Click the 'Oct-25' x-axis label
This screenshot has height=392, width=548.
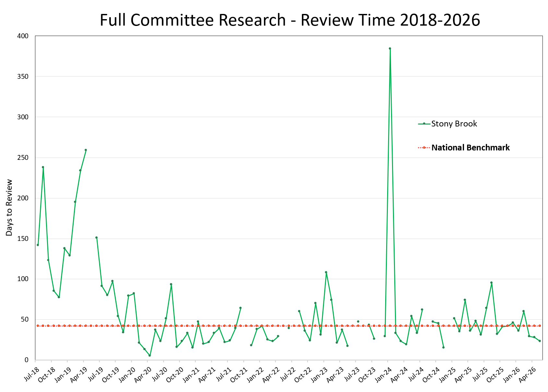tap(495, 374)
